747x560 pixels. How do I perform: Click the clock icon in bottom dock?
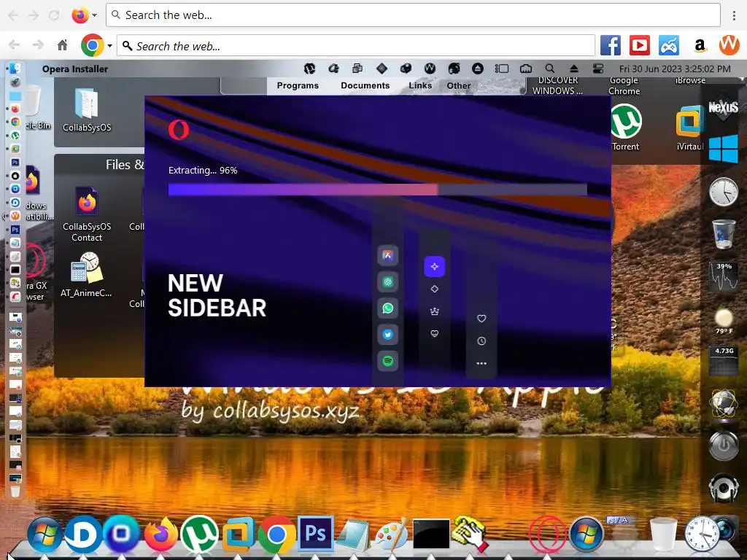(x=702, y=534)
